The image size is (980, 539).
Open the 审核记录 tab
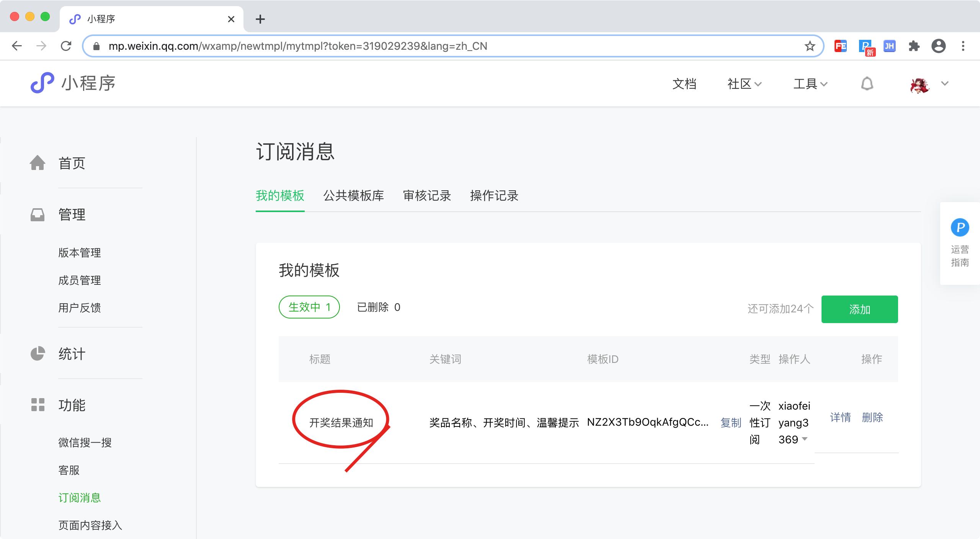click(x=427, y=196)
